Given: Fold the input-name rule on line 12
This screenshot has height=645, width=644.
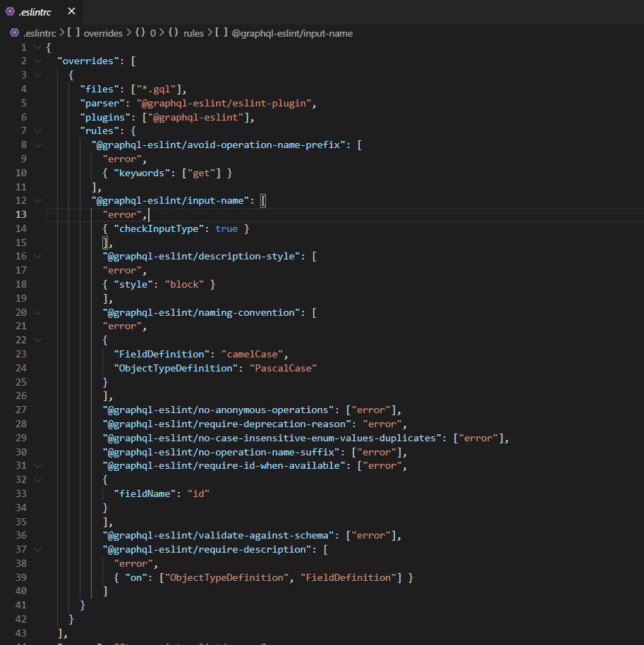Looking at the screenshot, I should tap(37, 201).
